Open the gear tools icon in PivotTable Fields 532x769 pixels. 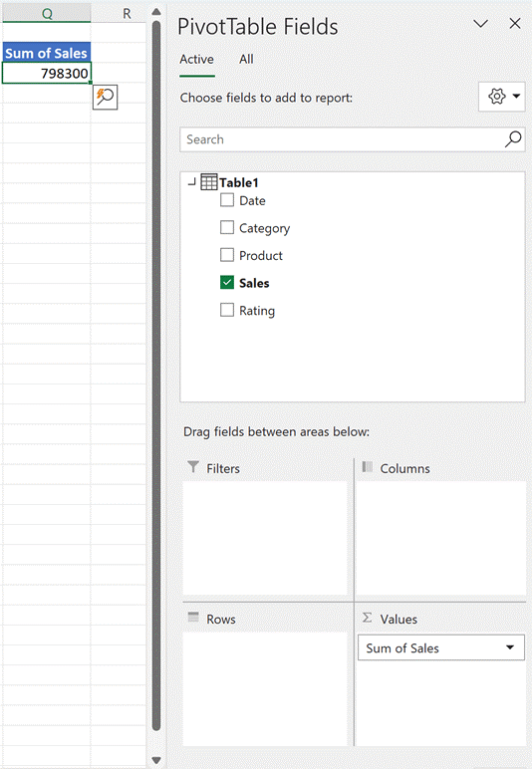pos(497,96)
